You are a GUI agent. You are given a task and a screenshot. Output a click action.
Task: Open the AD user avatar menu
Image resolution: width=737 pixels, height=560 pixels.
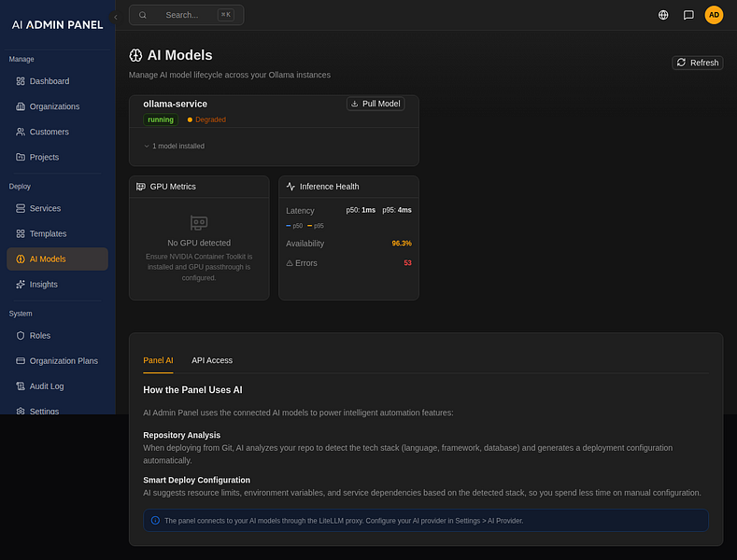tap(714, 15)
